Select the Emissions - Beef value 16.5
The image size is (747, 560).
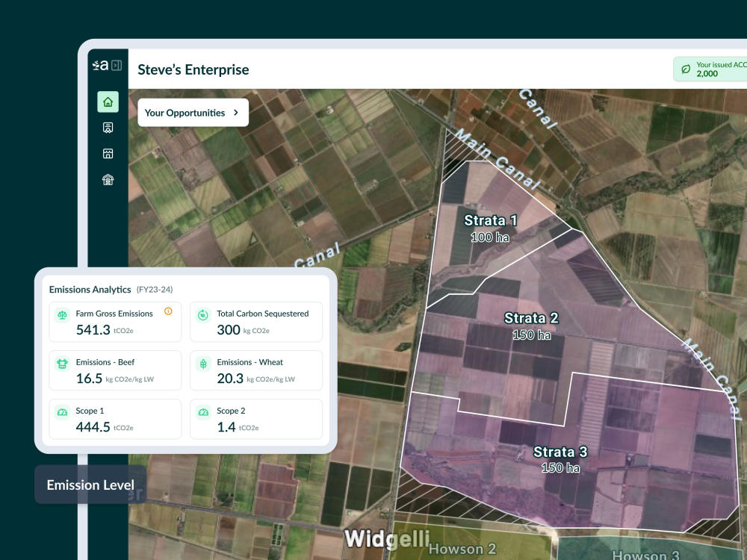click(89, 379)
